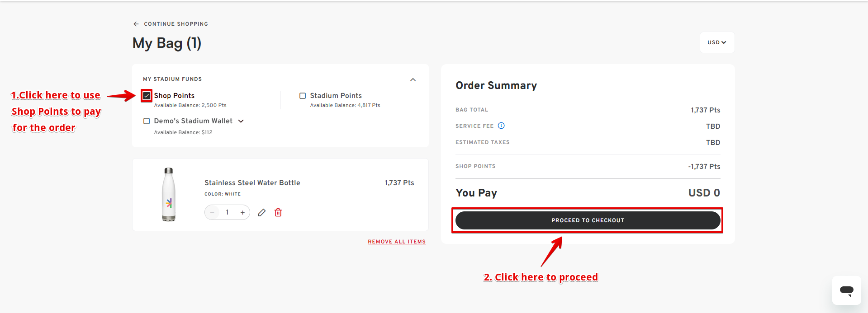868x313 pixels.
Task: Click the Service Fee info icon
Action: point(501,126)
